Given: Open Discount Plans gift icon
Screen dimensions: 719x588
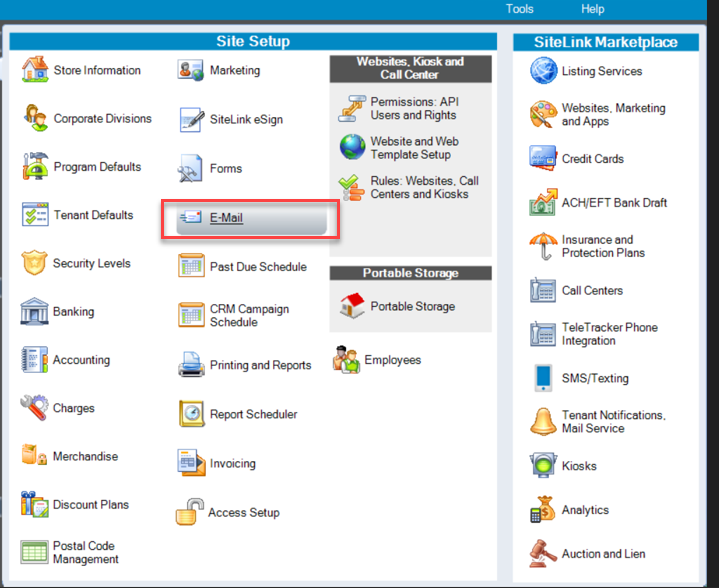Looking at the screenshot, I should [x=34, y=505].
